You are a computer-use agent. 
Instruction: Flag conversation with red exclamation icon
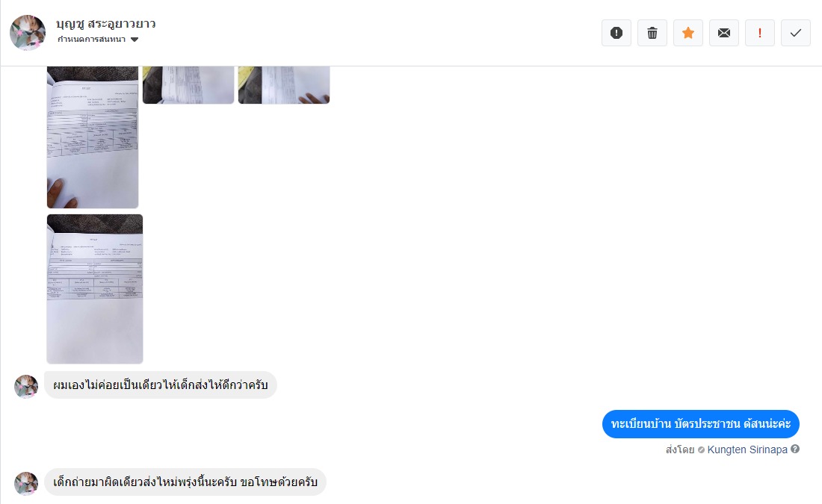coord(760,33)
